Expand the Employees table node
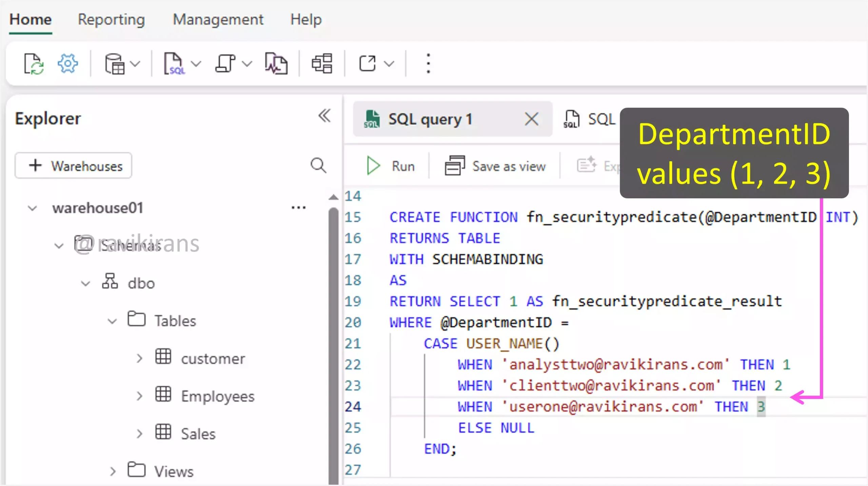Viewport: 868px width, 486px height. point(139,396)
